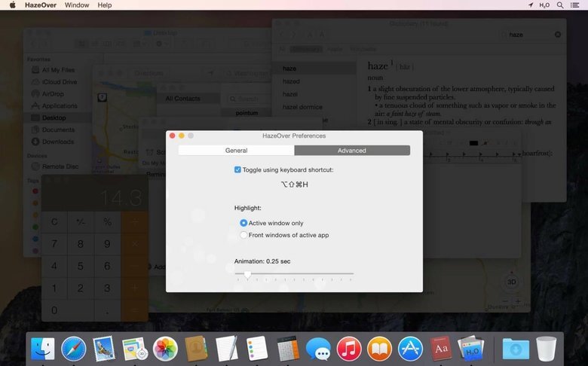Launch iTunes from the Dock

click(349, 349)
